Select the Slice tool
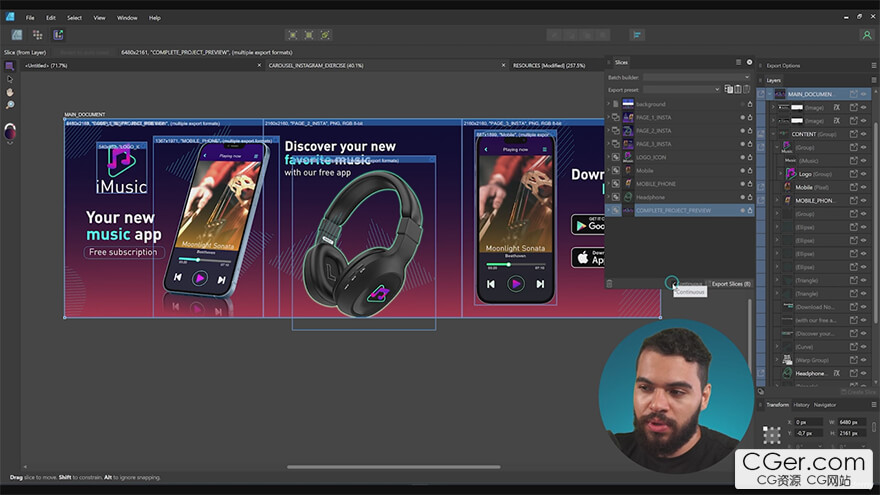880x495 pixels. pyautogui.click(x=10, y=66)
